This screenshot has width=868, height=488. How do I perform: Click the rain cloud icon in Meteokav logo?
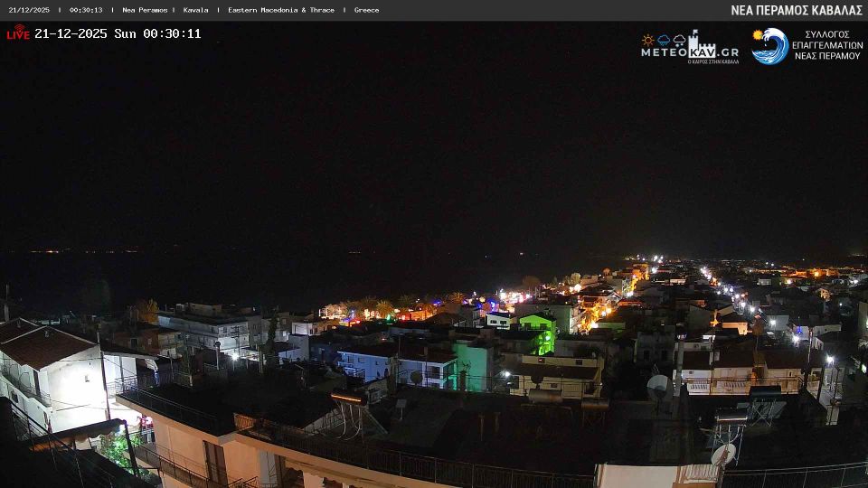(x=664, y=40)
